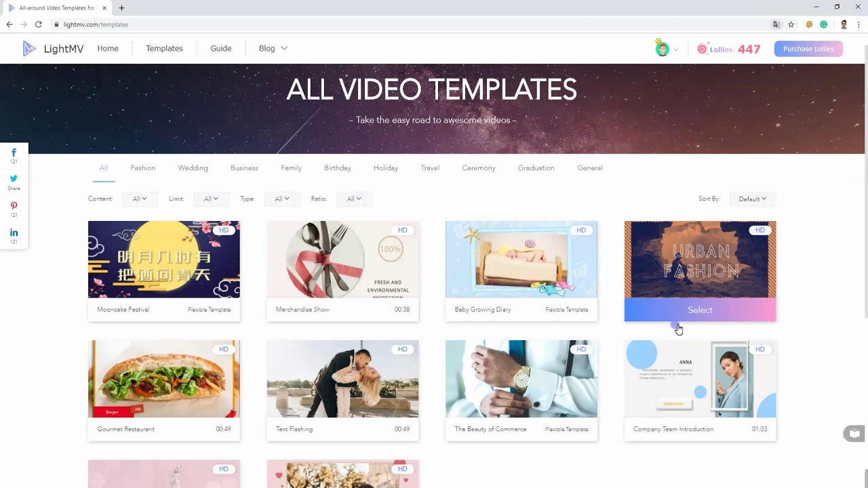Screen dimensions: 868x488
Task: Click the green Grammarly extension icon
Action: click(x=824, y=24)
